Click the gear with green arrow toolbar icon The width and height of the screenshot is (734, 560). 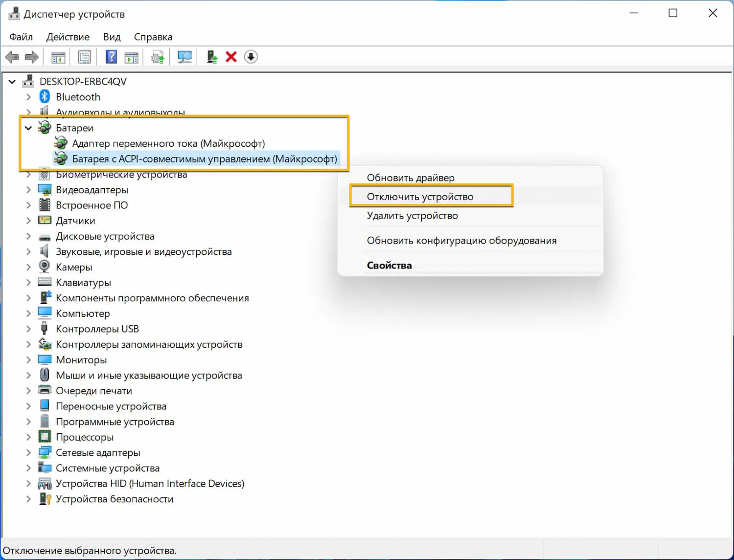pos(158,57)
